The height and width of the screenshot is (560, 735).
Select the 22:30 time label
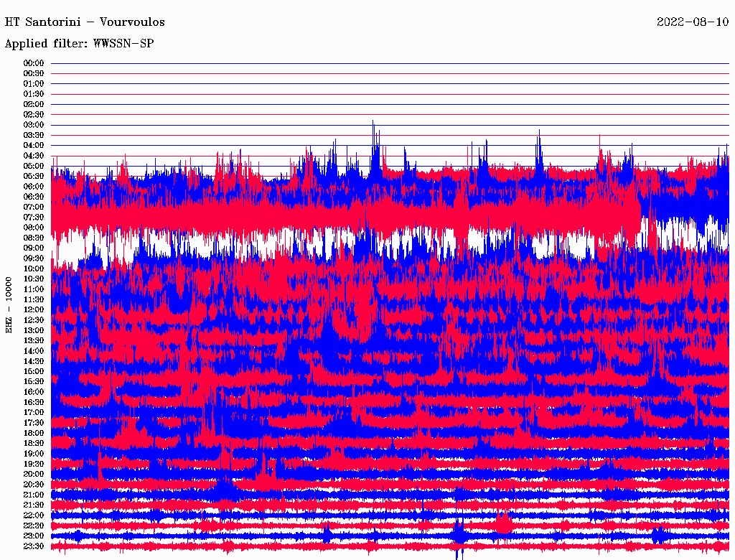34,526
